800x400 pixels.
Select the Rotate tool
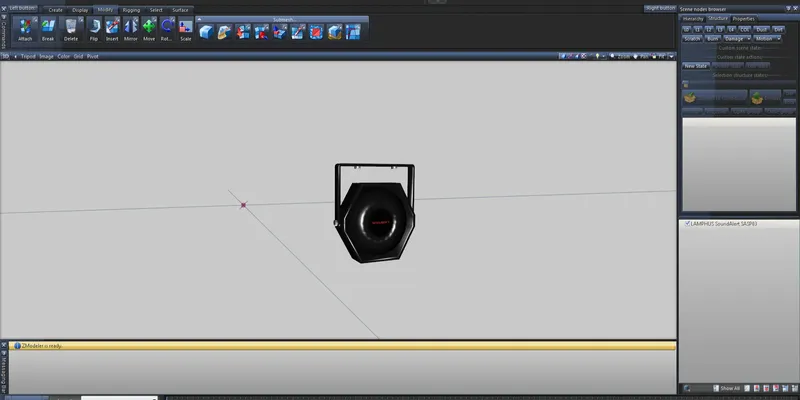coord(166,30)
